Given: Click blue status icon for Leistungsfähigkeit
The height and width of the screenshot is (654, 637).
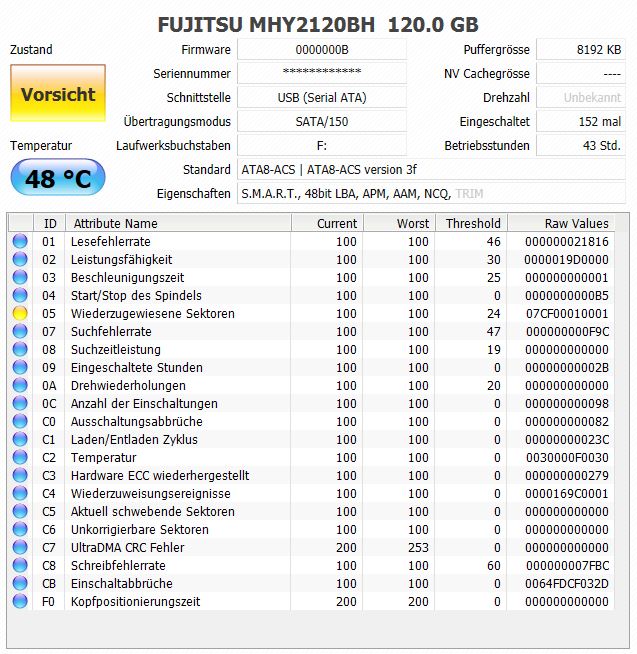Looking at the screenshot, I should (x=20, y=259).
